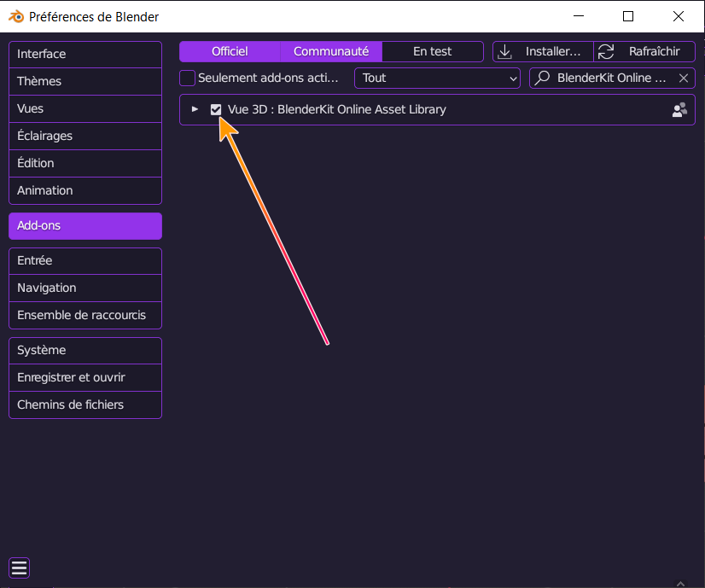This screenshot has height=588, width=705.
Task: Select the Système section
Action: (x=85, y=350)
